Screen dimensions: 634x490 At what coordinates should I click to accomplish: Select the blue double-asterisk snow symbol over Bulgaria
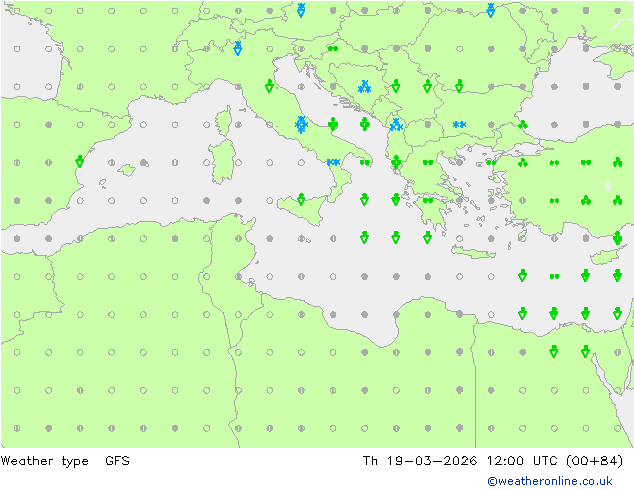459,125
